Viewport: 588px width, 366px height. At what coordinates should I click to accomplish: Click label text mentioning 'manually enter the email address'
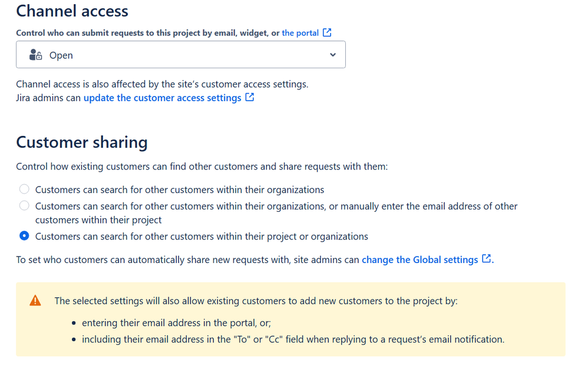point(276,213)
